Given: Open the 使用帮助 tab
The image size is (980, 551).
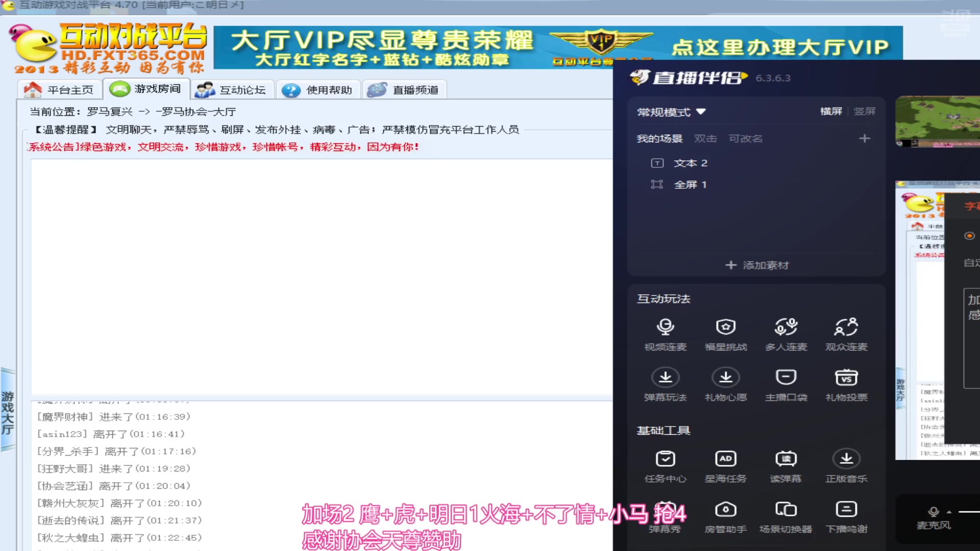Looking at the screenshot, I should click(317, 90).
